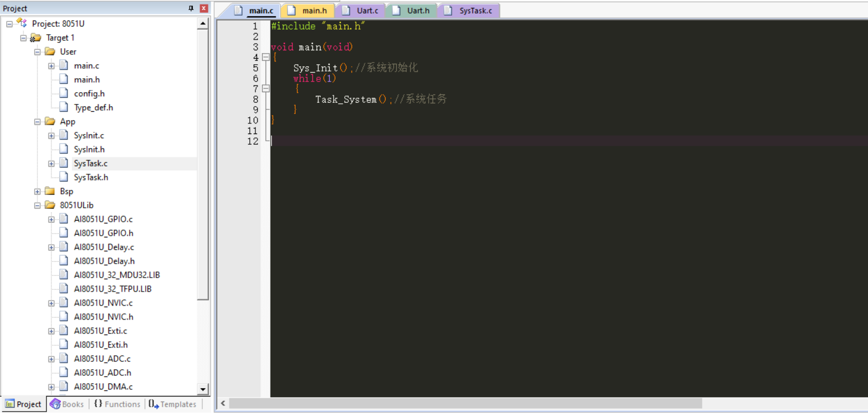Click the project tree vertical scrollbar thumb

[x=203, y=165]
